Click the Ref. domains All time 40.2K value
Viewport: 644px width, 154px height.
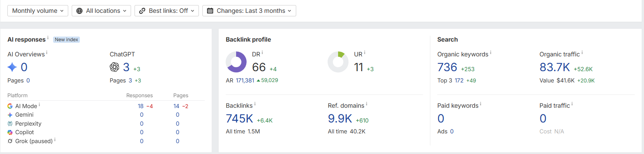click(x=357, y=131)
